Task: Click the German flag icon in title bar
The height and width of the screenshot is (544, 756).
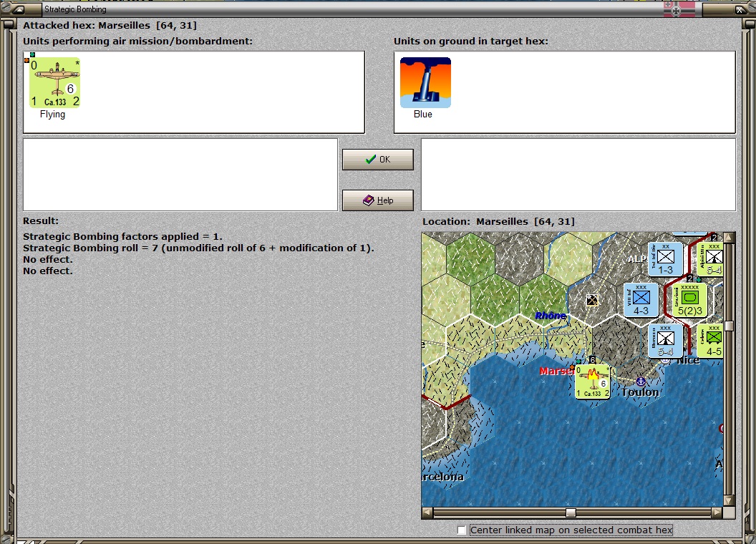Action: [679, 9]
